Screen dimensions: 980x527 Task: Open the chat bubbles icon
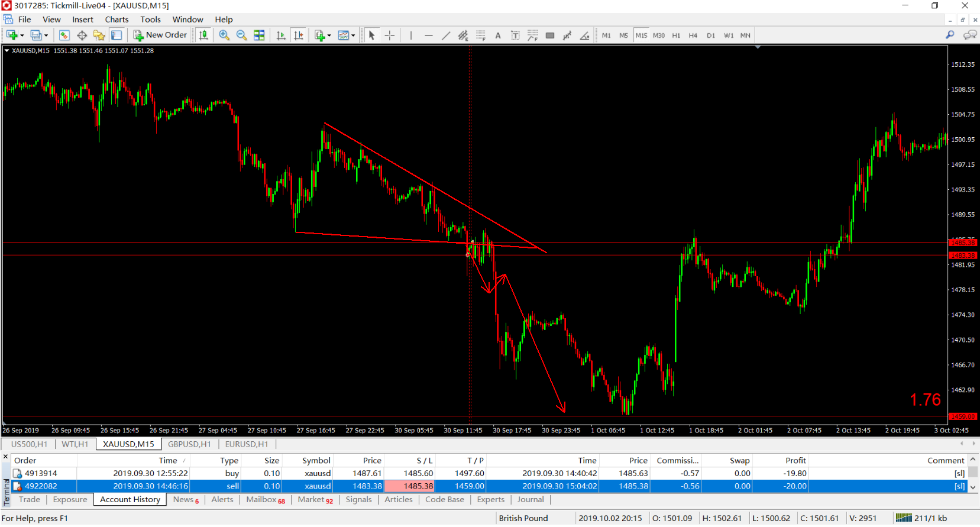click(970, 35)
